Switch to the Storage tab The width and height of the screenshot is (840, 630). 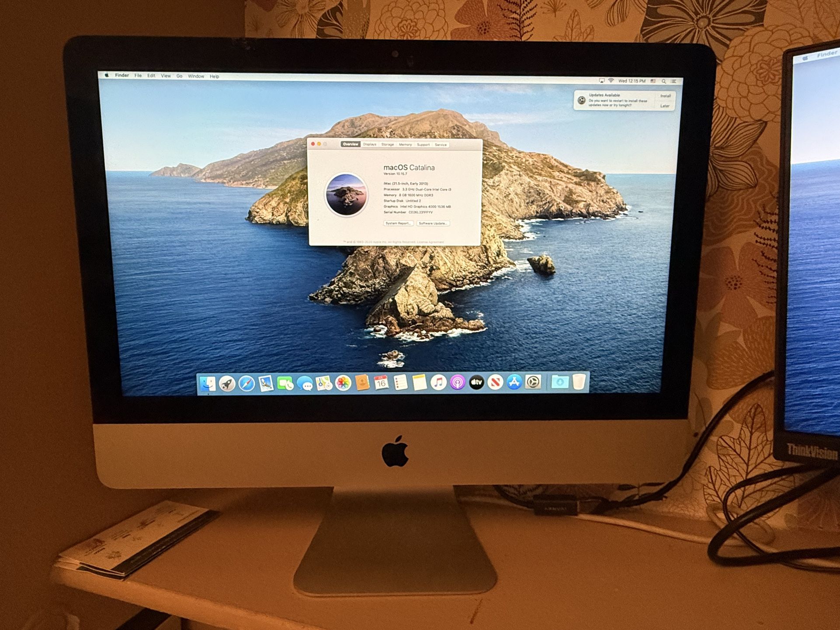[x=387, y=145]
